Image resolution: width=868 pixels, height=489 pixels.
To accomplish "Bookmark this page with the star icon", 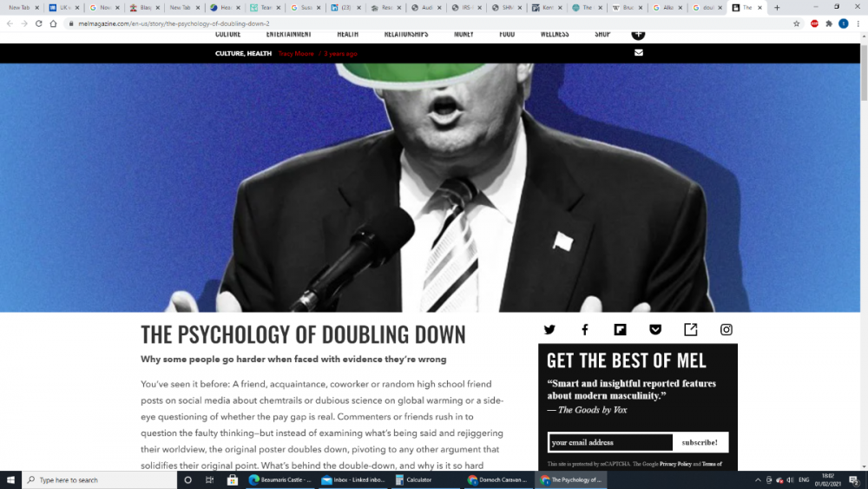I will [797, 23].
